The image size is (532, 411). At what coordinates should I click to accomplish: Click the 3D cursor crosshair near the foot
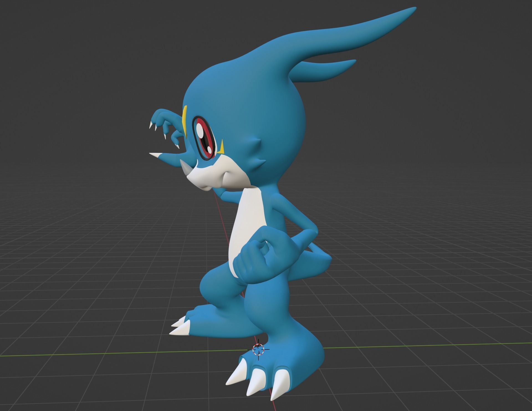coord(258,349)
